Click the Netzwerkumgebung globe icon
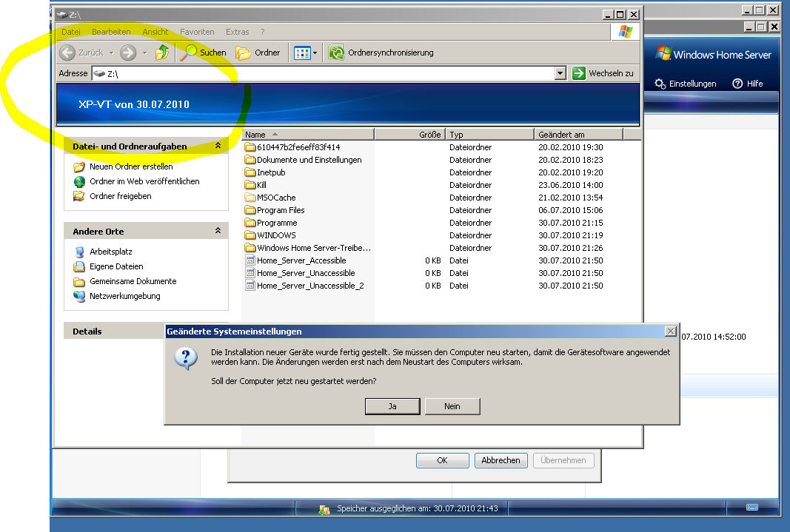The height and width of the screenshot is (532, 790). click(79, 297)
